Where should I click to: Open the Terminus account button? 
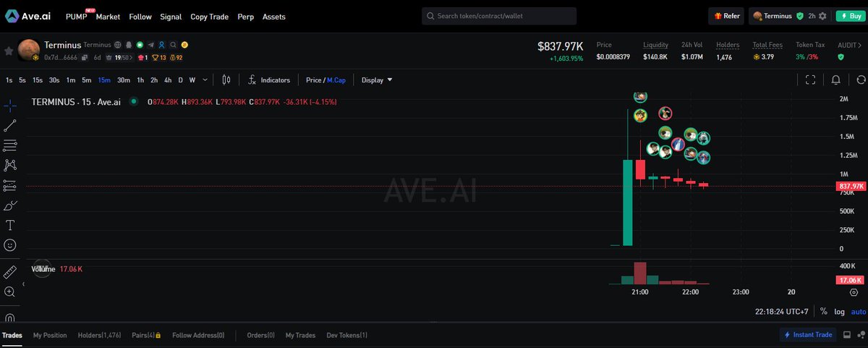tap(778, 16)
